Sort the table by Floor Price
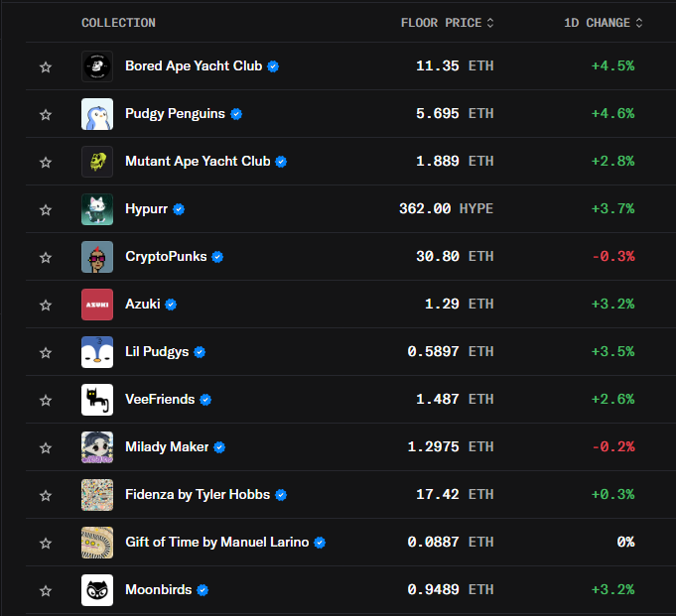Screen dimensions: 676x616 point(447,23)
